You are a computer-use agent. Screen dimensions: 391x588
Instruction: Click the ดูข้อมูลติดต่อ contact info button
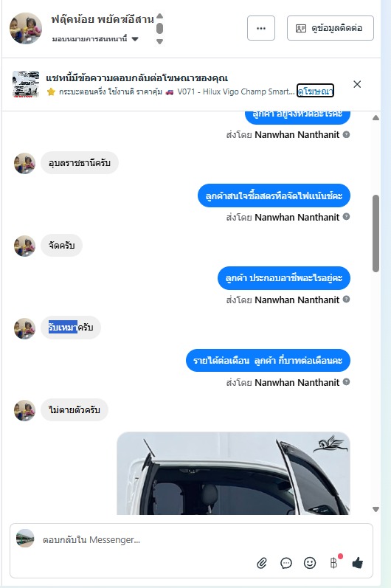[x=331, y=28]
